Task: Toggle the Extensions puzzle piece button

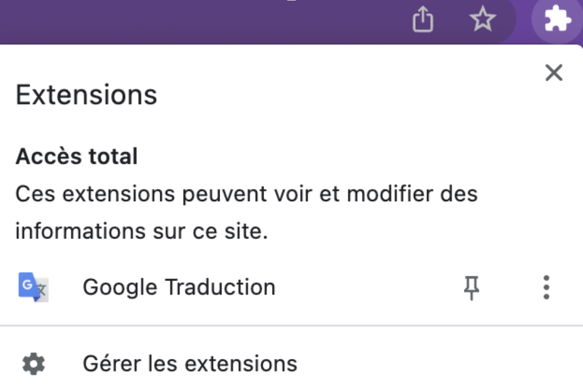Action: [x=557, y=20]
